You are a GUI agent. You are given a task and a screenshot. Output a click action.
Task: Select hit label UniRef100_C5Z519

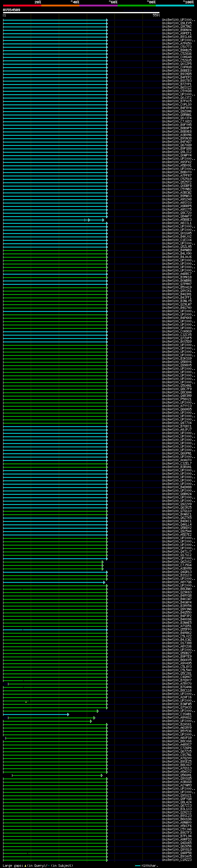tap(176, 179)
